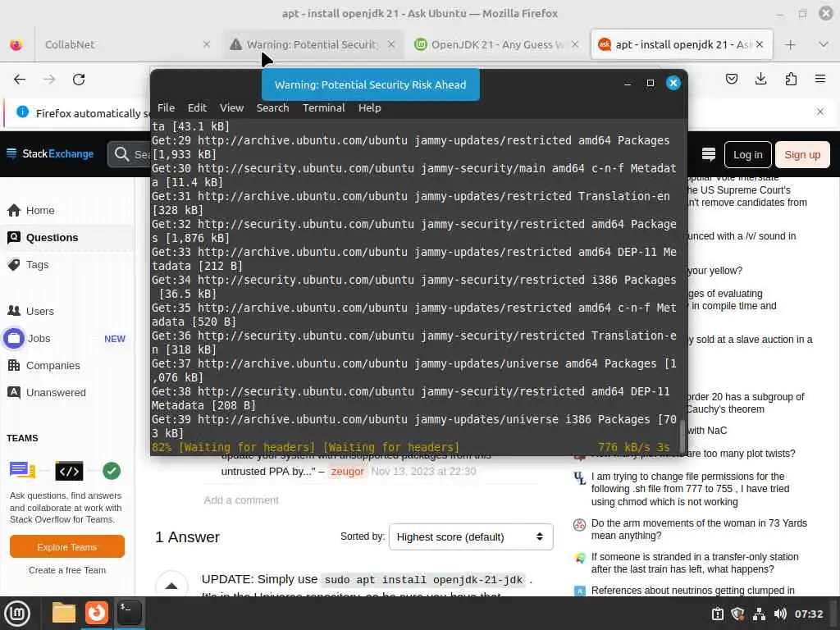Screen dimensions: 840x630
Task: Click Firefox info icon in notification bar
Action: tap(22, 112)
